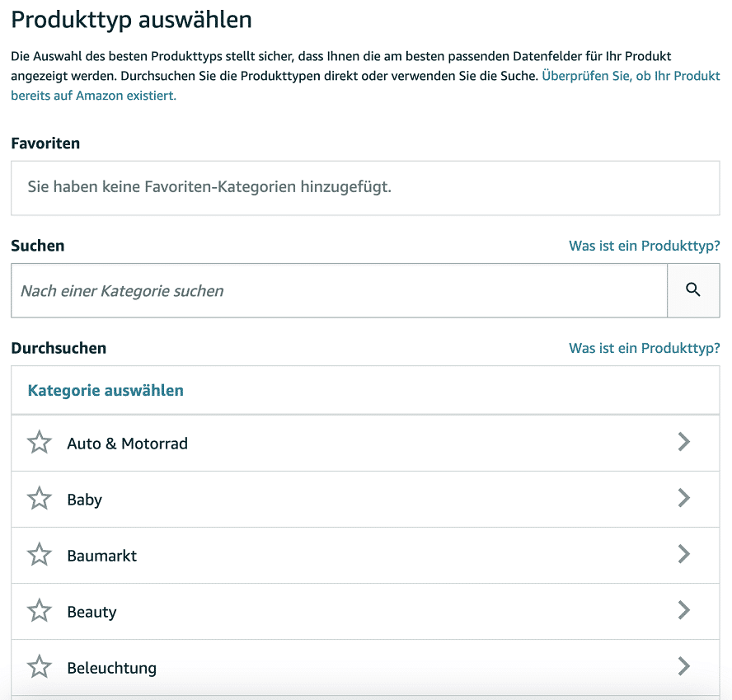Favorite the Auto & Motorrad category star
The width and height of the screenshot is (732, 700).
pyautogui.click(x=40, y=443)
